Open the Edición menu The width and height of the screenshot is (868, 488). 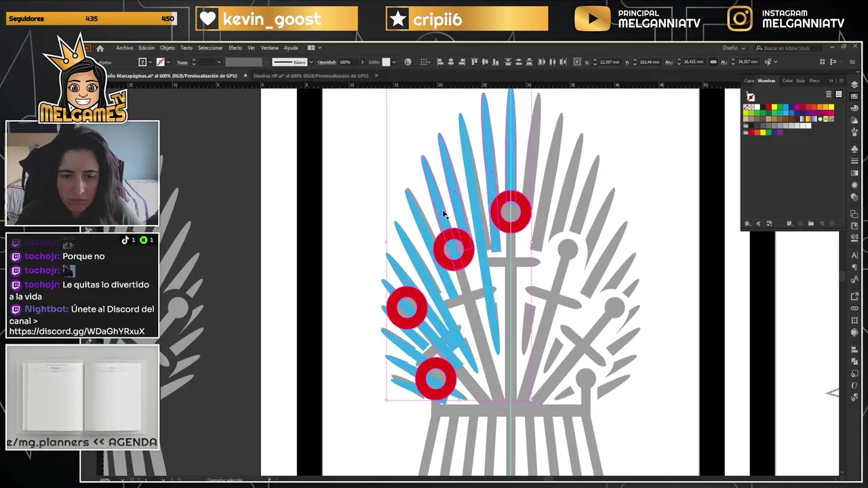pos(146,48)
